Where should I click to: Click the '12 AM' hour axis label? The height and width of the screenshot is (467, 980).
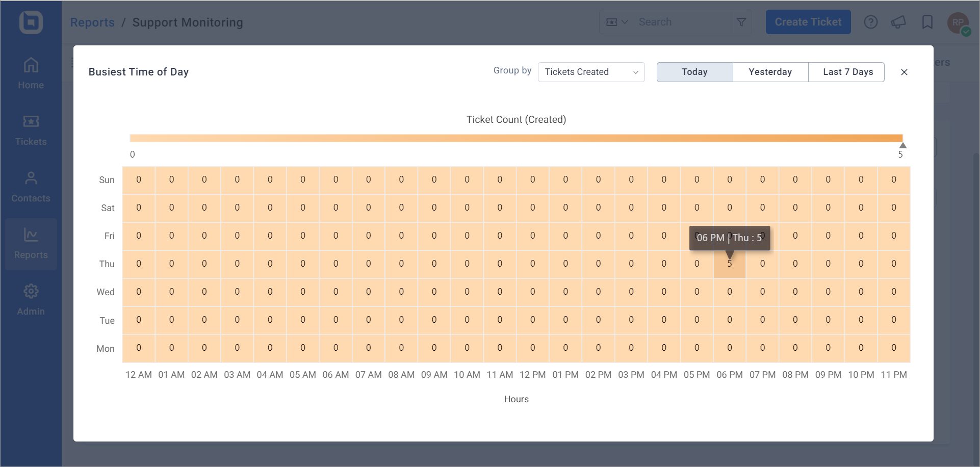click(x=139, y=375)
